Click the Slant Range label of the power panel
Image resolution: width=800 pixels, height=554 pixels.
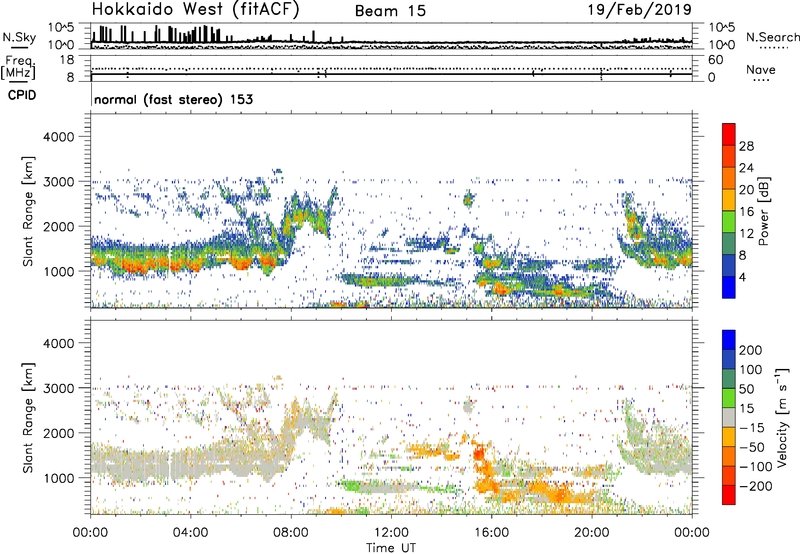click(x=28, y=211)
